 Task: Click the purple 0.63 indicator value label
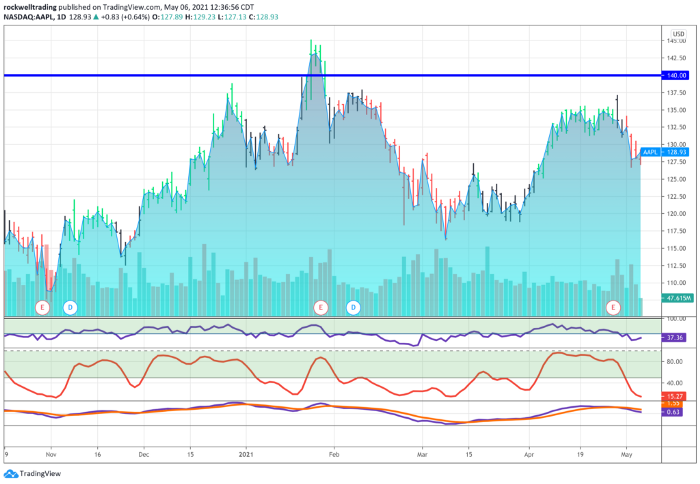[x=673, y=412]
